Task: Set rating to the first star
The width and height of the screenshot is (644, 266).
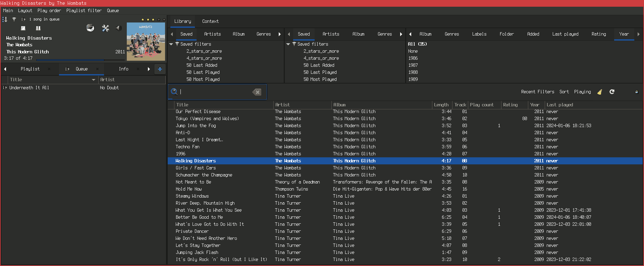Action: click(x=143, y=19)
